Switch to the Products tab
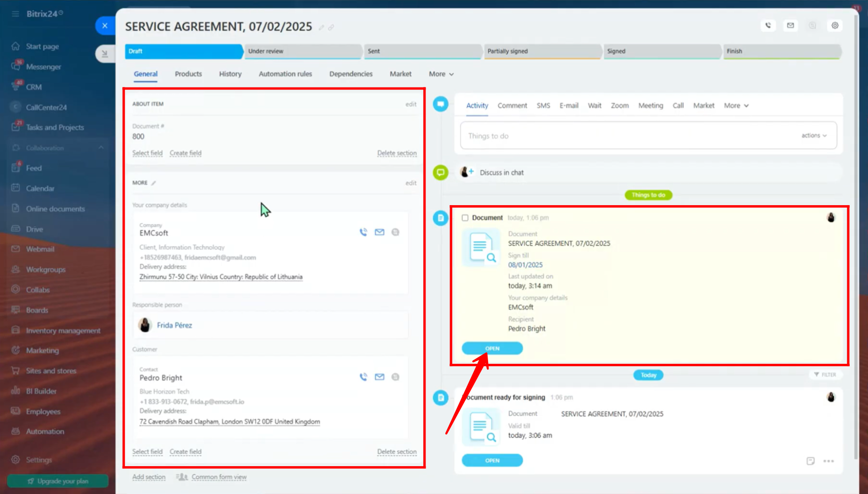The width and height of the screenshot is (868, 494). click(x=188, y=74)
